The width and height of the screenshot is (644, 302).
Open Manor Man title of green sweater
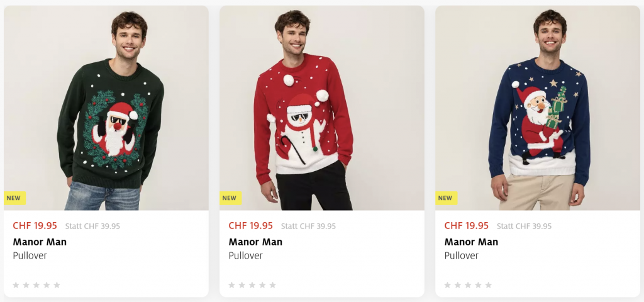(x=40, y=242)
